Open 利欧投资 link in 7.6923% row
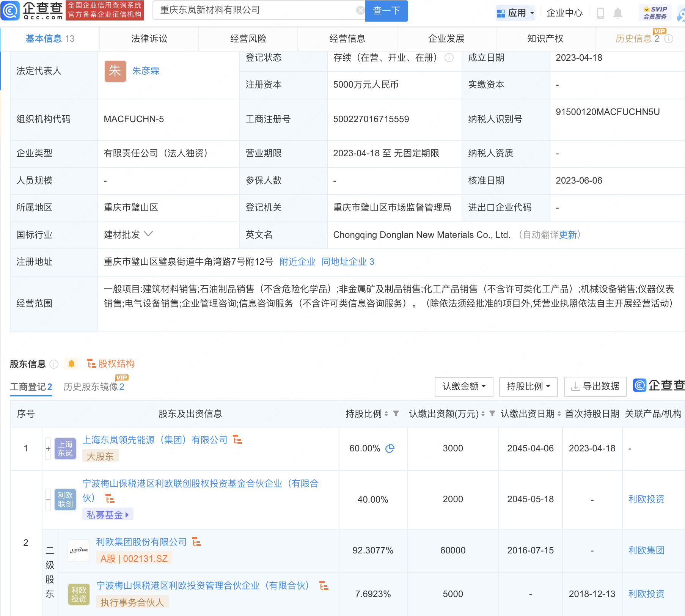The height and width of the screenshot is (616, 685). [x=646, y=594]
